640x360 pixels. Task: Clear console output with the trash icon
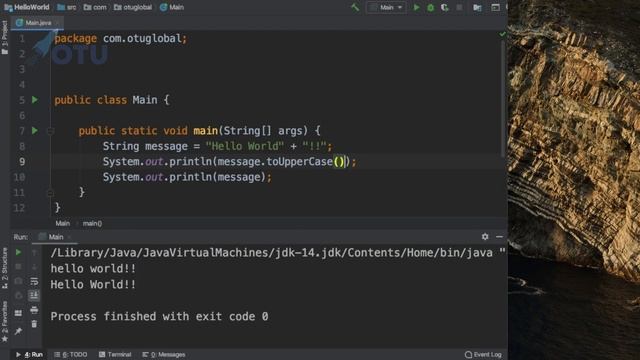pos(34,324)
